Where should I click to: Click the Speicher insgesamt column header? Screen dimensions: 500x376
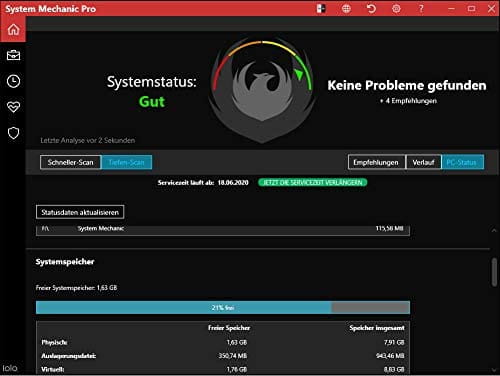(x=377, y=328)
